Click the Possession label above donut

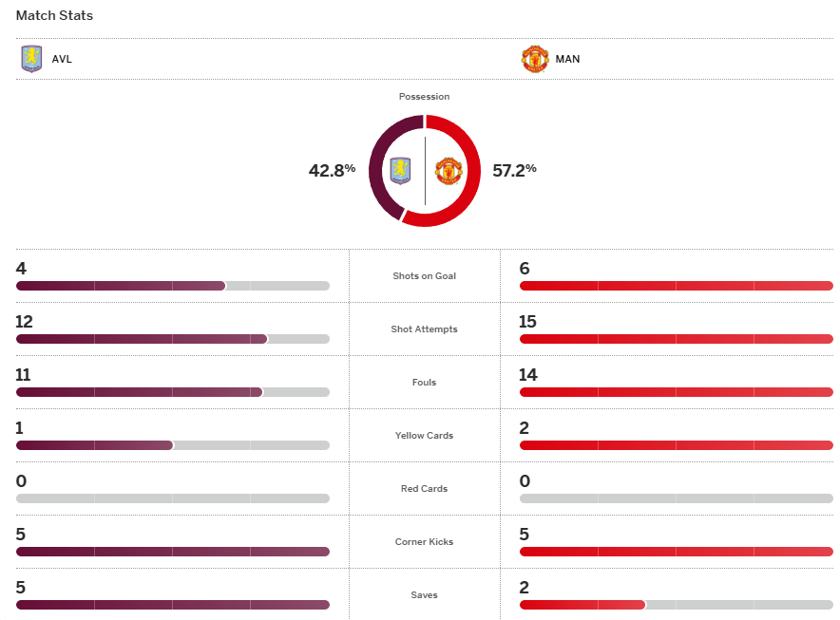click(x=424, y=97)
